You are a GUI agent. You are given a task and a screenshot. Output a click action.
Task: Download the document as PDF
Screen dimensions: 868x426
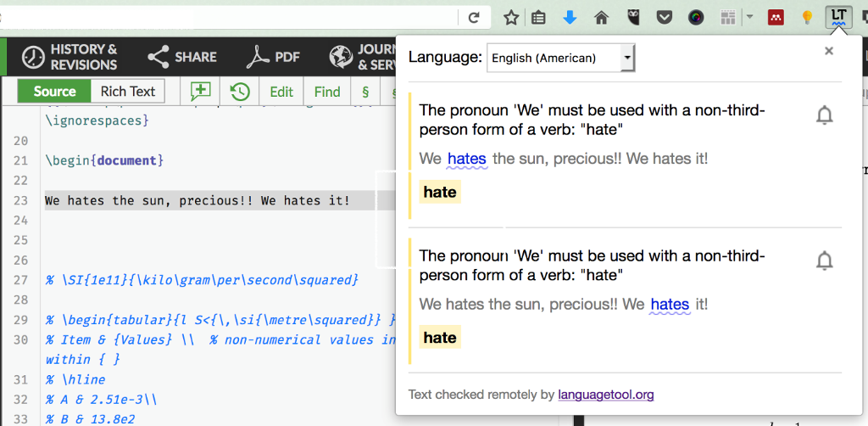273,57
